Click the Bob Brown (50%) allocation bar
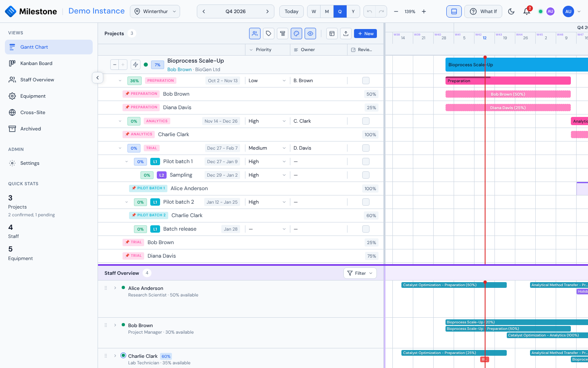 point(508,94)
